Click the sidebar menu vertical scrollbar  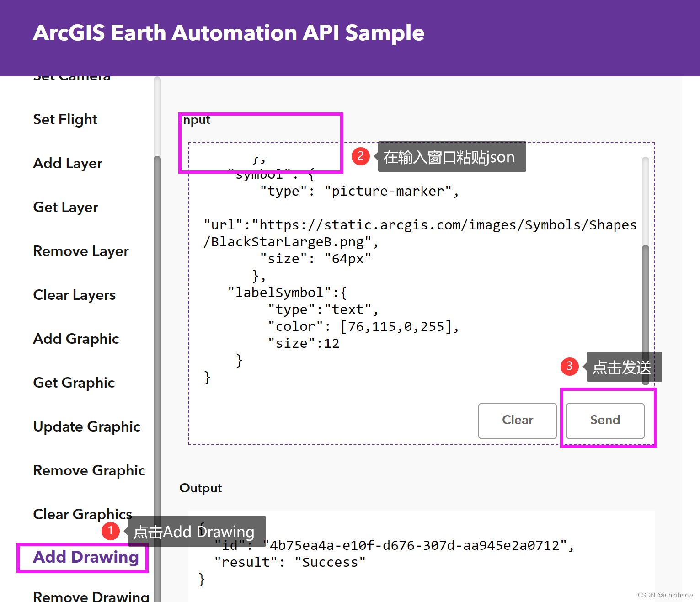(157, 339)
